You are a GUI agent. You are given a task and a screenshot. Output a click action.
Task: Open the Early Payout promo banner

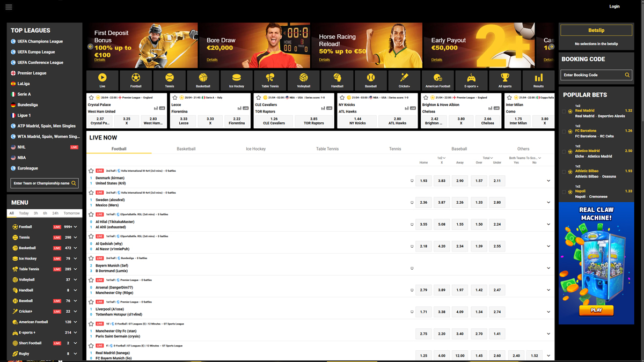pos(479,45)
